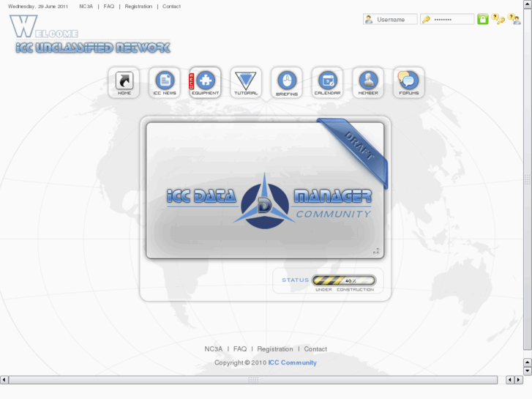Viewport: 532px width, 399px height.
Task: Follow the footer NC3A link
Action: click(x=214, y=349)
